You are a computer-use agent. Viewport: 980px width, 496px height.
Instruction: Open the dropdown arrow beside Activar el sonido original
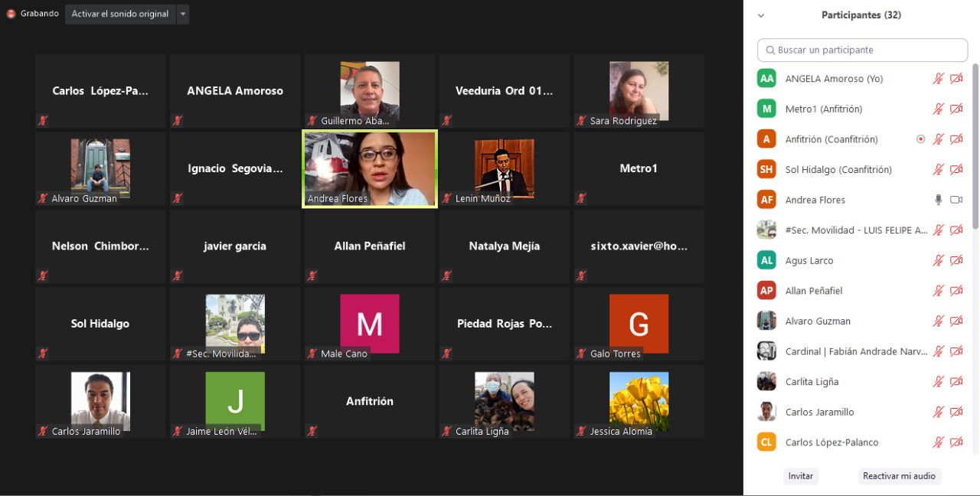[182, 14]
